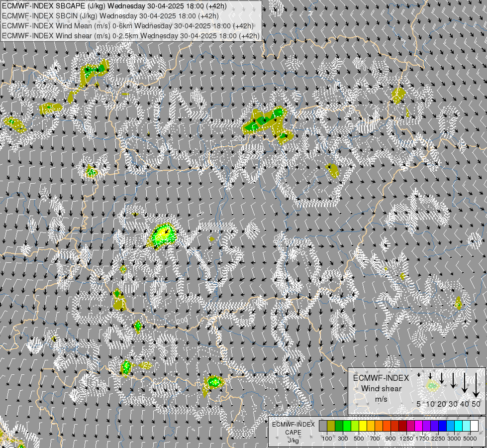The width and height of the screenshot is (487, 448).
Task: Click the '3000' CAPE legend value
Action: pyautogui.click(x=454, y=439)
